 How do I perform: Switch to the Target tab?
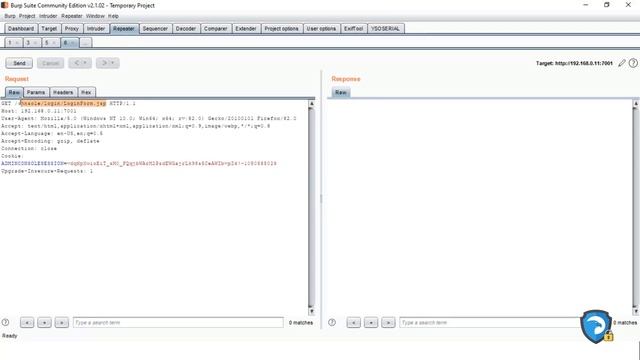[49, 29]
